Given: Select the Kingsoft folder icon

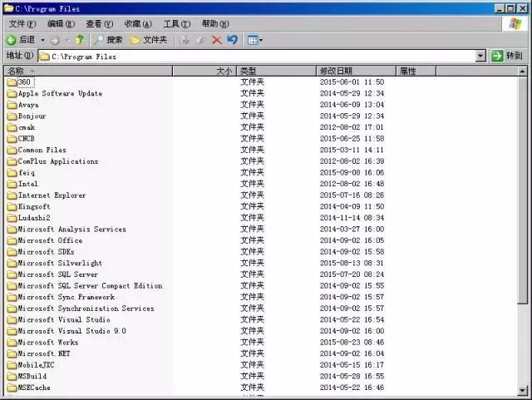Looking at the screenshot, I should point(12,207).
